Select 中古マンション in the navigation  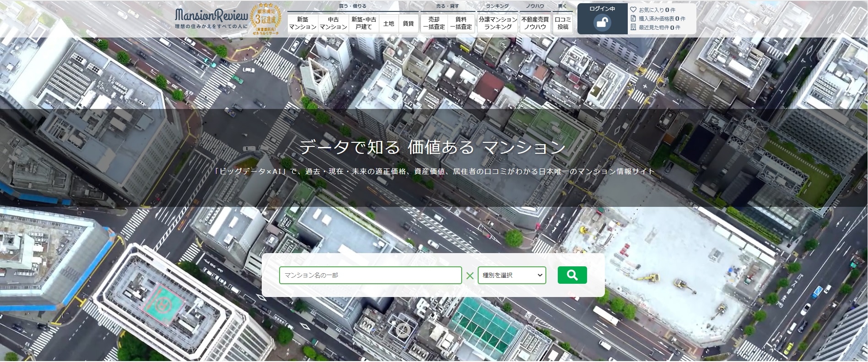point(333,23)
